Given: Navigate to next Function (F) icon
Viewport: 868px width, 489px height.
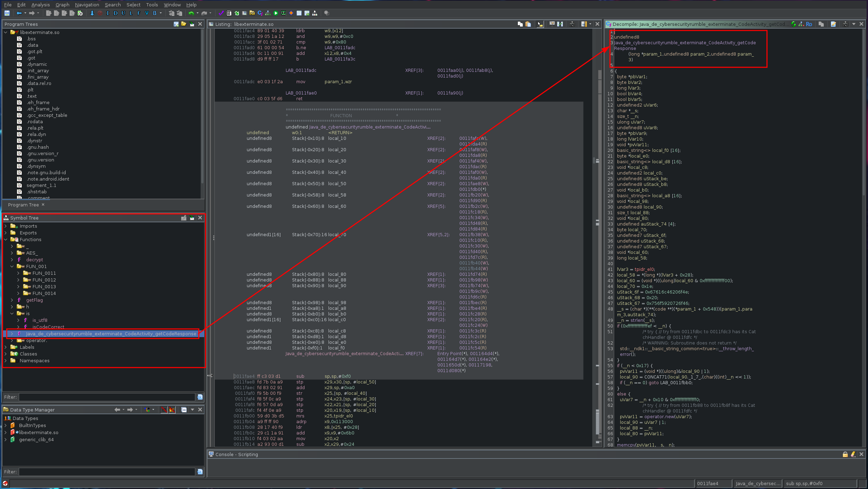Looking at the screenshot, I should click(139, 13).
